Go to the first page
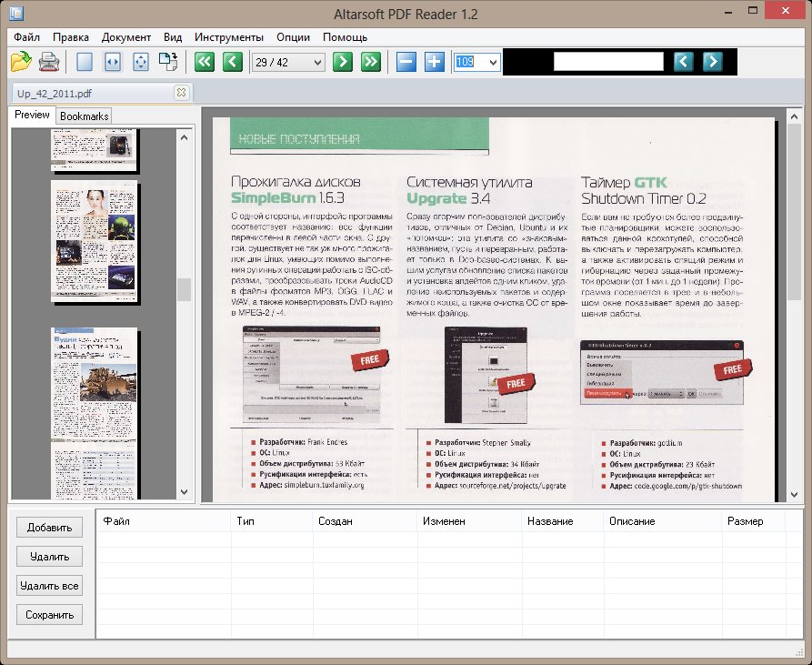Screen dimensions: 812x665 click(204, 62)
